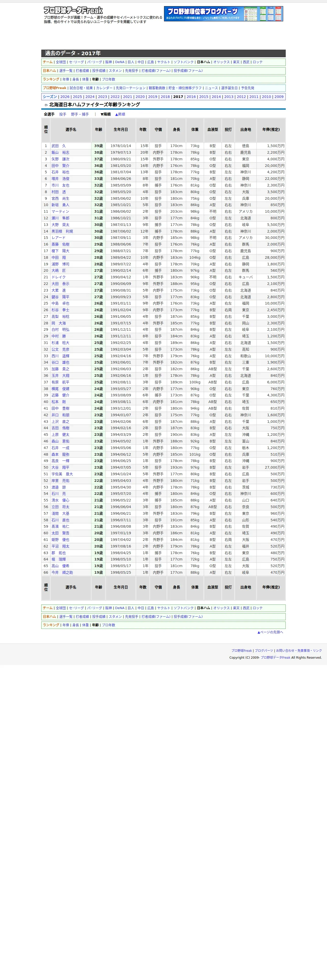Open 先発投手 in top menu
This screenshot has width=327, height=980.
132,71
